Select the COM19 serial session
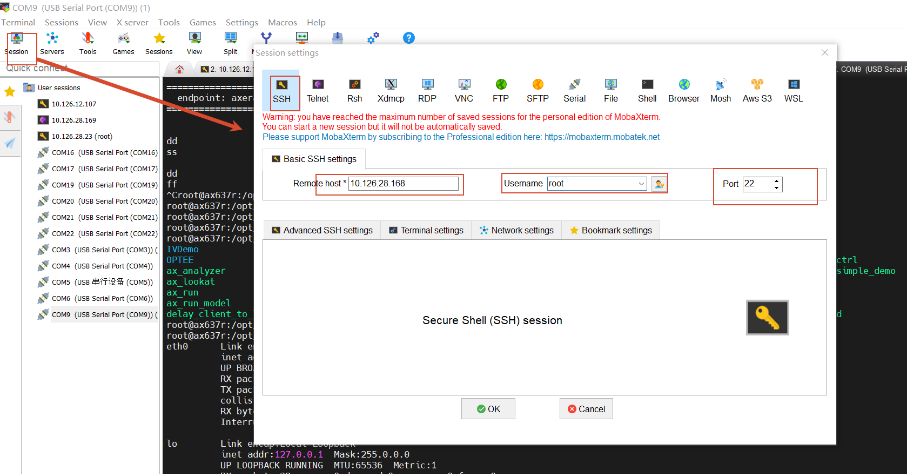The height and width of the screenshot is (474, 907). pyautogui.click(x=98, y=185)
